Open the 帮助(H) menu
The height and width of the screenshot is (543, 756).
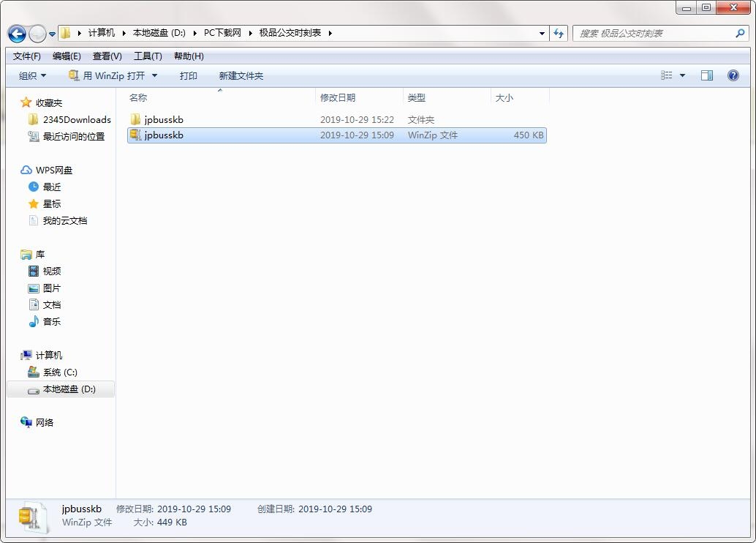pyautogui.click(x=189, y=56)
